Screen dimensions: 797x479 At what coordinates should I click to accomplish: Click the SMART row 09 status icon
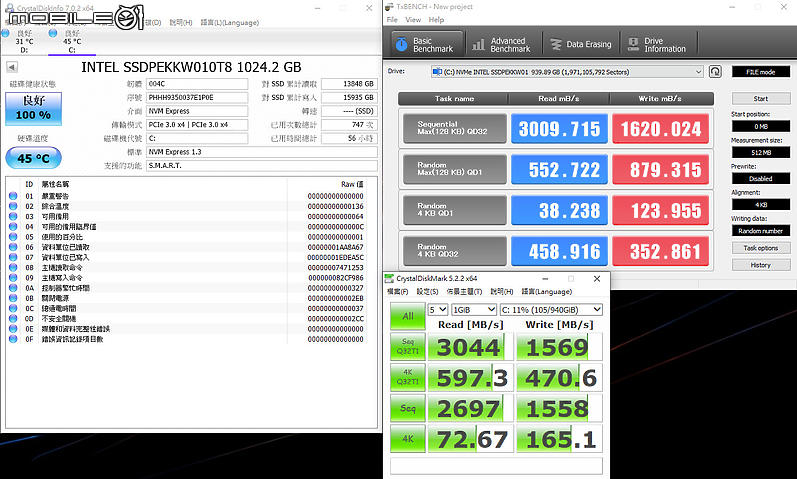click(x=13, y=278)
